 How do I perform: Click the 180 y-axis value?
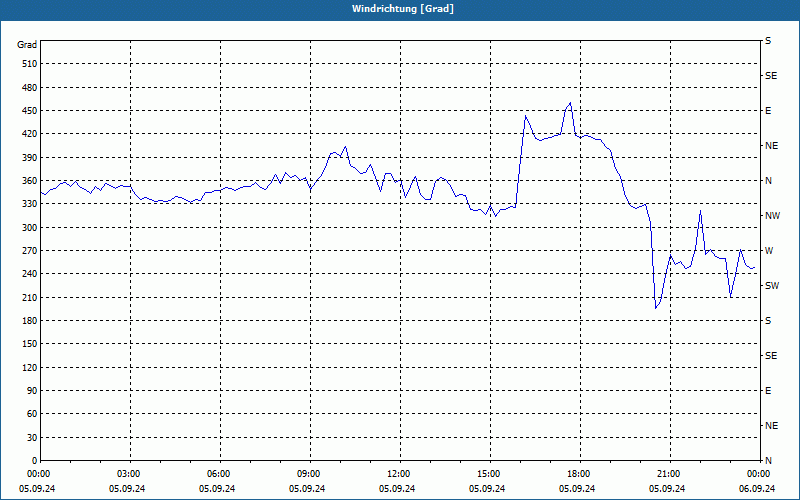[x=30, y=321]
